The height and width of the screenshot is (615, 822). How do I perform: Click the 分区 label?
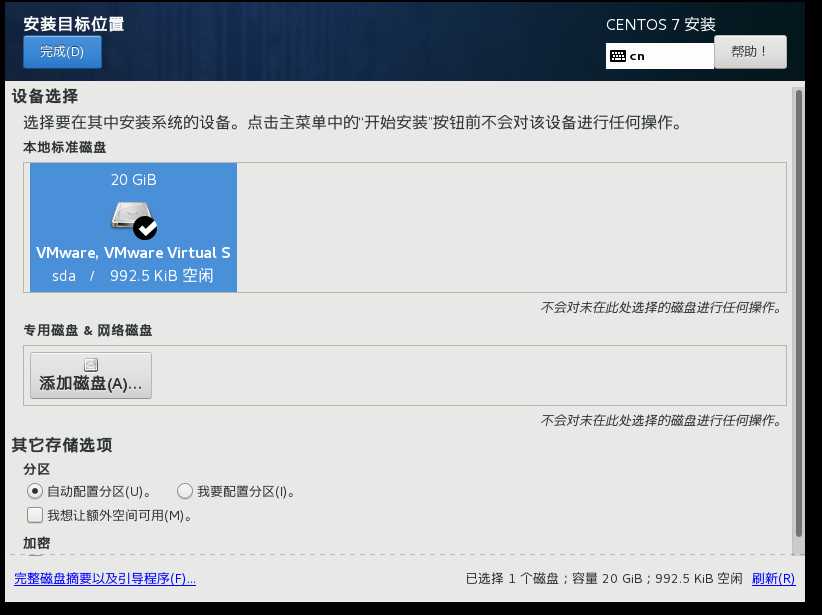(37, 469)
